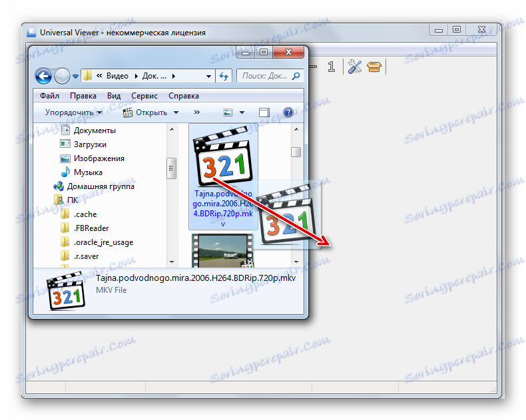Select the Tajna.podvodnogo.mira MKV file icon

[223, 156]
